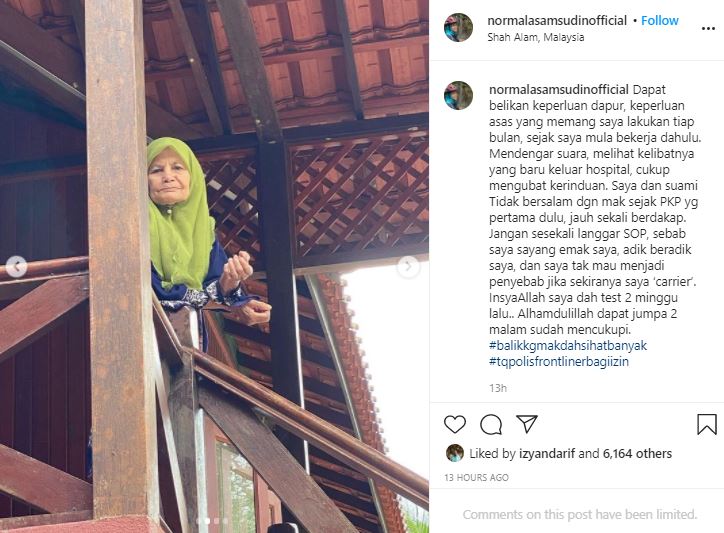Image resolution: width=724 pixels, height=533 pixels.
Task: Go to the previous photo with left arrow
Action: pyautogui.click(x=17, y=266)
